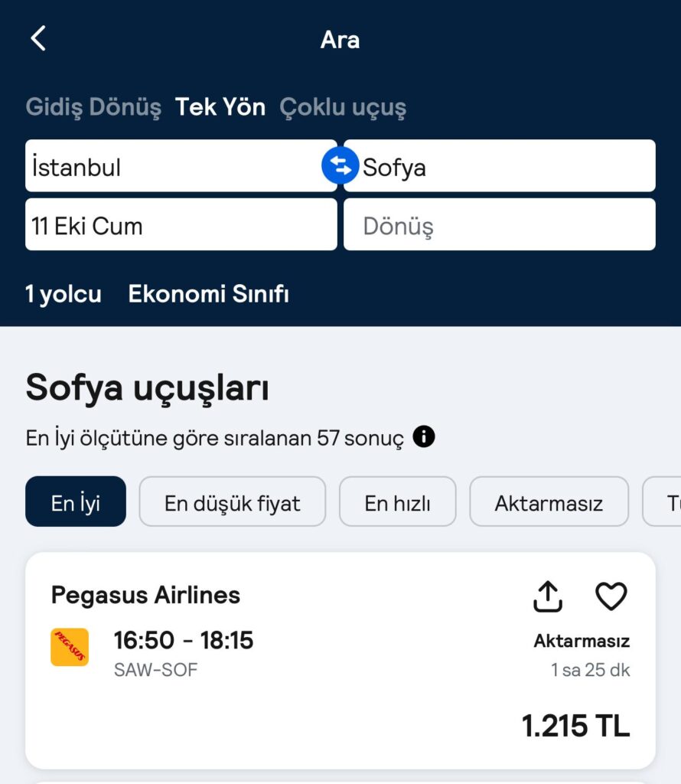Open the 11 Eki Cum date picker
This screenshot has height=784, width=681.
click(x=181, y=224)
